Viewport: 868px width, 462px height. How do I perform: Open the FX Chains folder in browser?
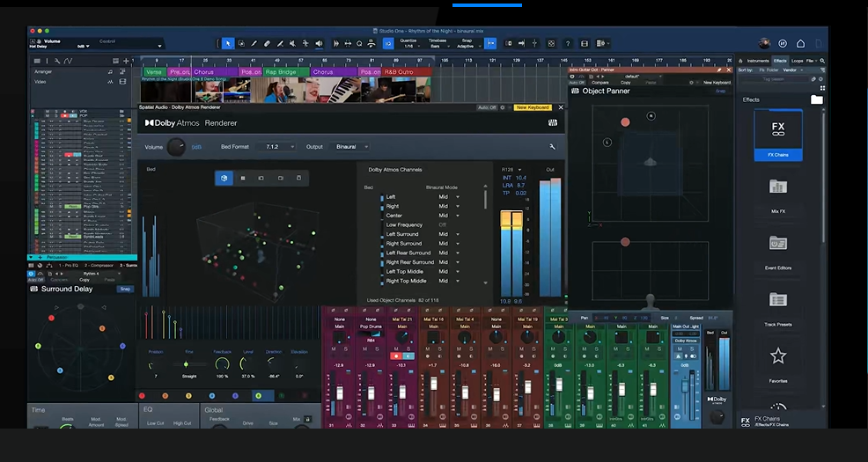[x=778, y=135]
